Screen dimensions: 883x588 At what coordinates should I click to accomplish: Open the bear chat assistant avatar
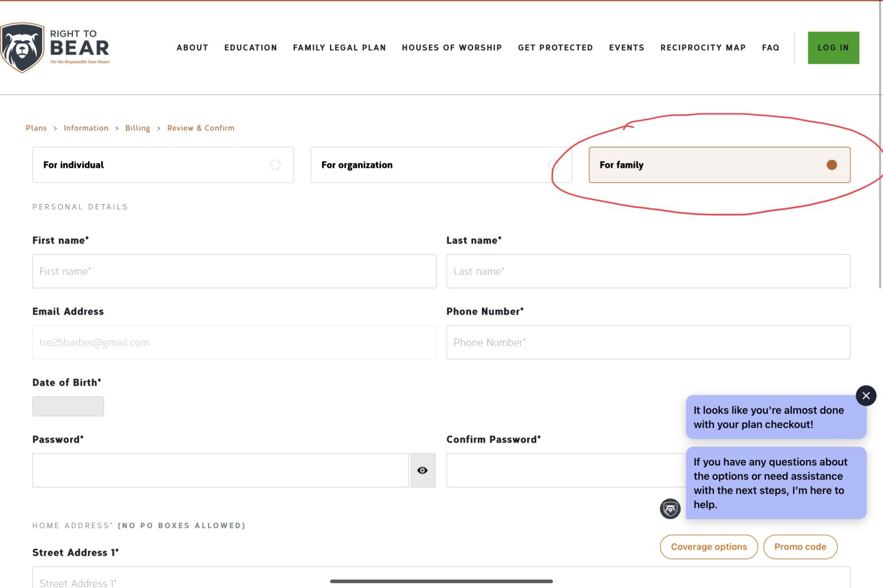pyautogui.click(x=670, y=509)
